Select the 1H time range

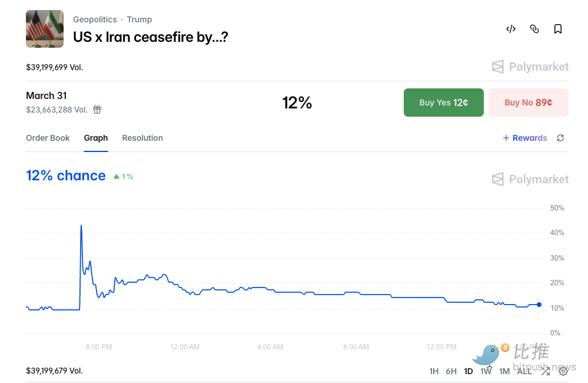(x=434, y=371)
